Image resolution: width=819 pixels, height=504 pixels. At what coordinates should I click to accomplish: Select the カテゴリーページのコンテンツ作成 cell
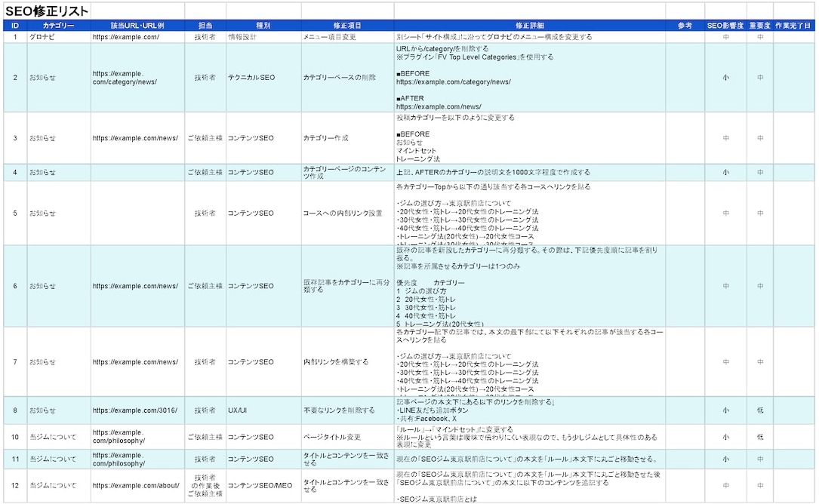tap(347, 172)
